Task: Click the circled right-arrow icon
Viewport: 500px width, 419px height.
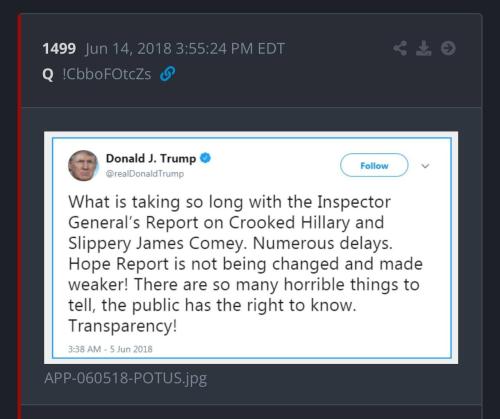Action: tap(448, 48)
